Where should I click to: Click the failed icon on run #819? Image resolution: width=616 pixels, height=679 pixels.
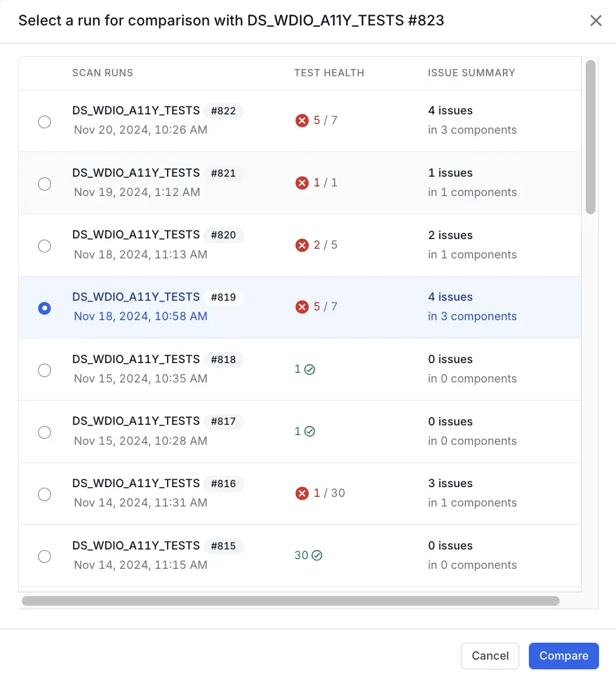click(302, 307)
